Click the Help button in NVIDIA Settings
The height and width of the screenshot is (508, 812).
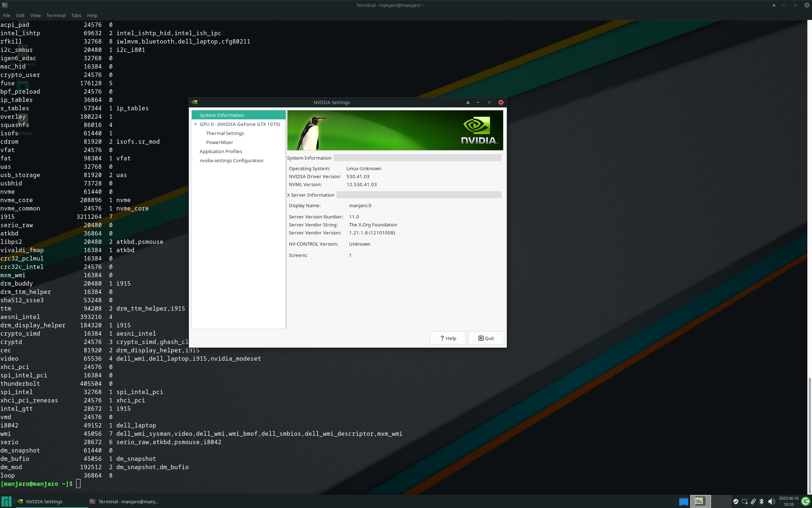click(448, 338)
